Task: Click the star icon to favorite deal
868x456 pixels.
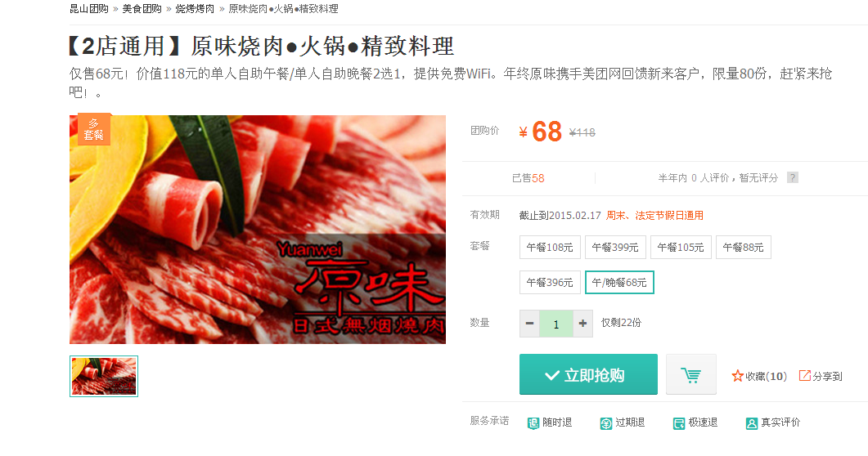Action: (x=737, y=376)
